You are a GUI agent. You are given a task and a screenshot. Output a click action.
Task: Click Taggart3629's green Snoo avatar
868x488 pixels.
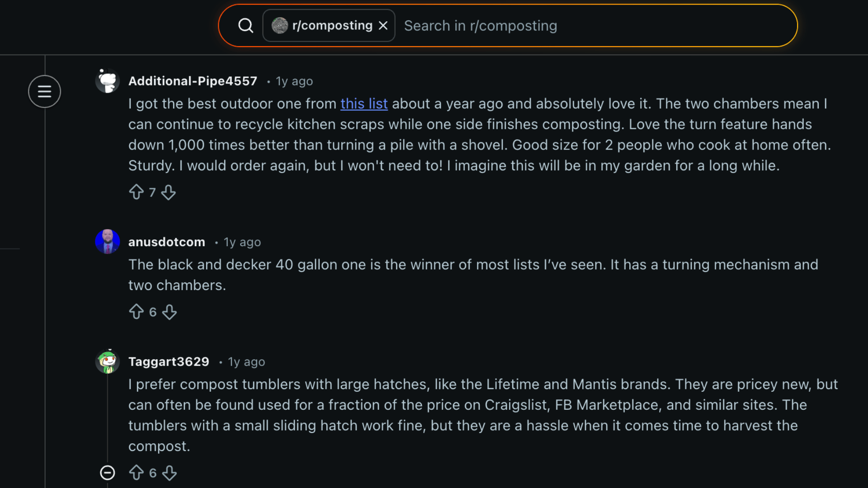coord(107,361)
